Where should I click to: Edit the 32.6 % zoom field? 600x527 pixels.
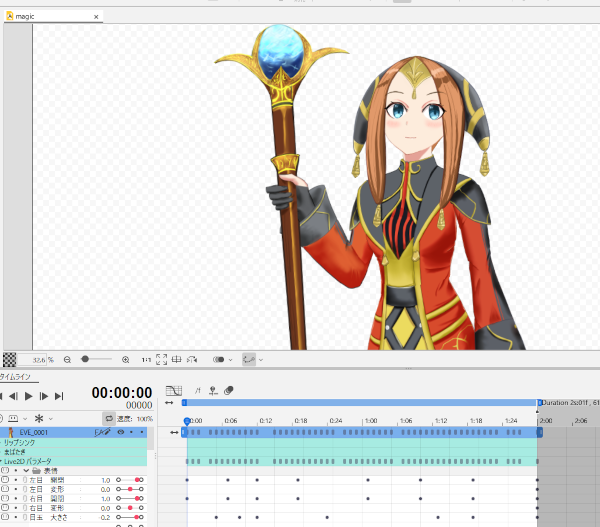pyautogui.click(x=32, y=360)
